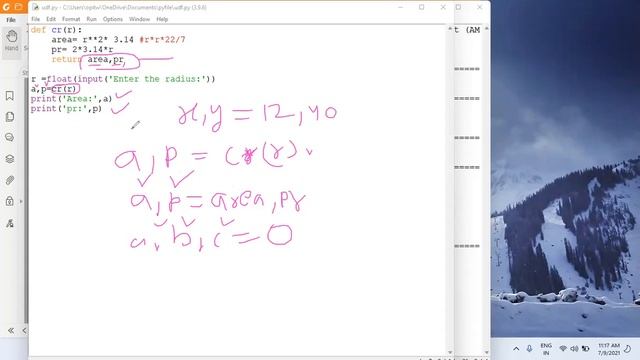Expand small arrow next to Security icon

(21, 201)
